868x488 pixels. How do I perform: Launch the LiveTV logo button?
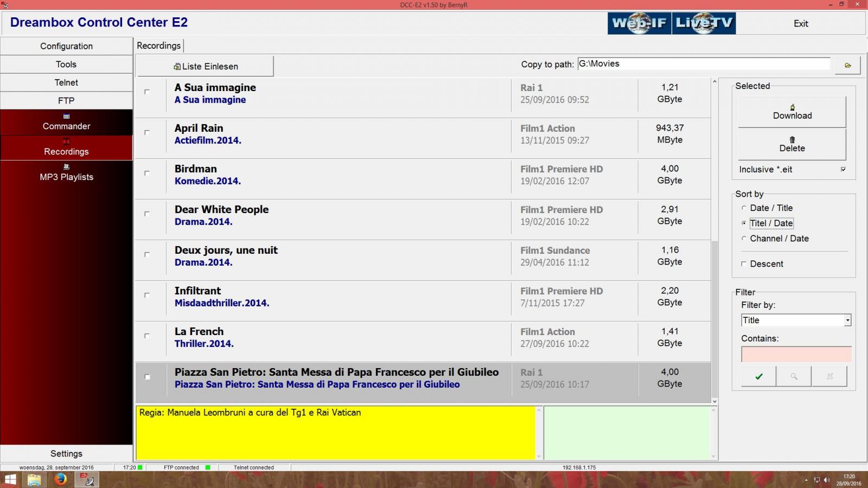click(x=704, y=23)
